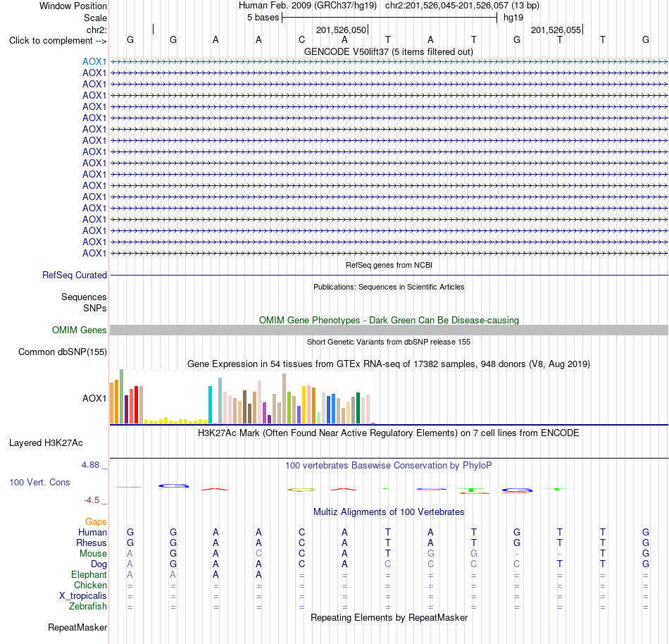Click the SNPs sub-track label
This screenshot has width=669, height=644.
[x=95, y=308]
